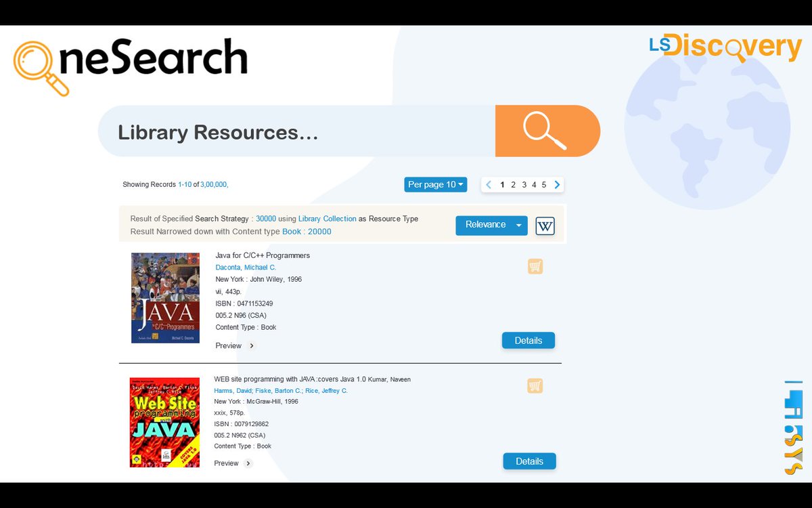Go to previous results page arrow
The width and height of the screenshot is (812, 508).
tap(489, 184)
